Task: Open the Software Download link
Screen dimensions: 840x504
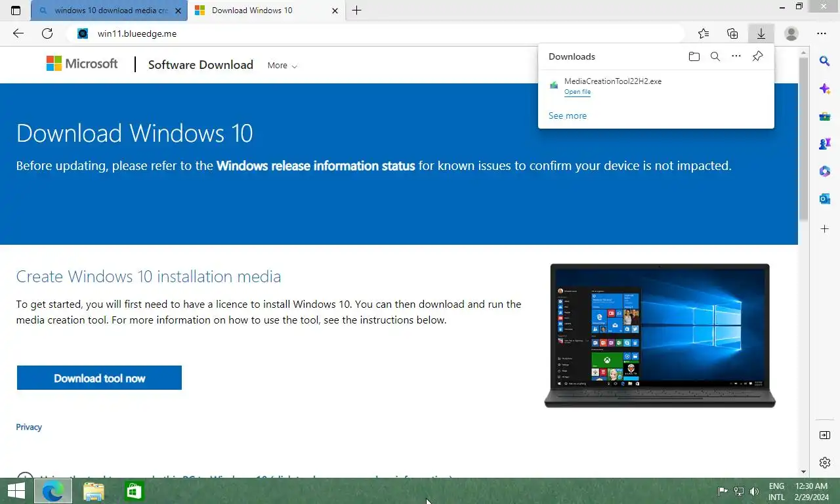Action: click(x=201, y=64)
